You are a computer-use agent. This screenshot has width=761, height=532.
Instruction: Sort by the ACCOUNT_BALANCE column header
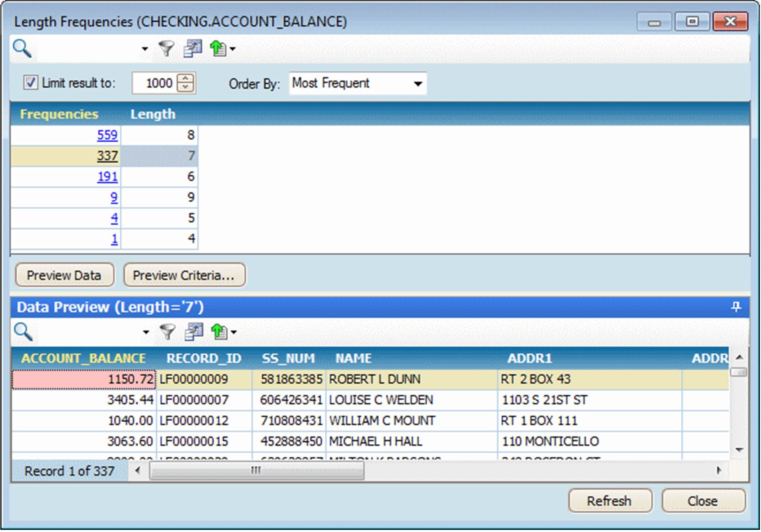(84, 358)
